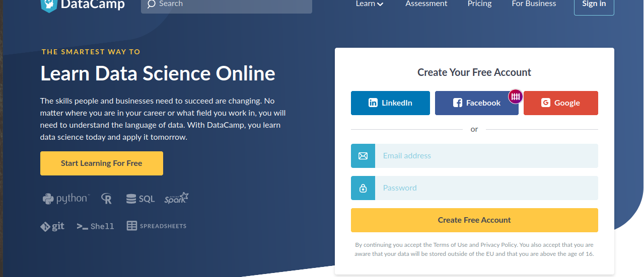
Task: Click the Spreadsheets logo
Action: click(x=157, y=226)
